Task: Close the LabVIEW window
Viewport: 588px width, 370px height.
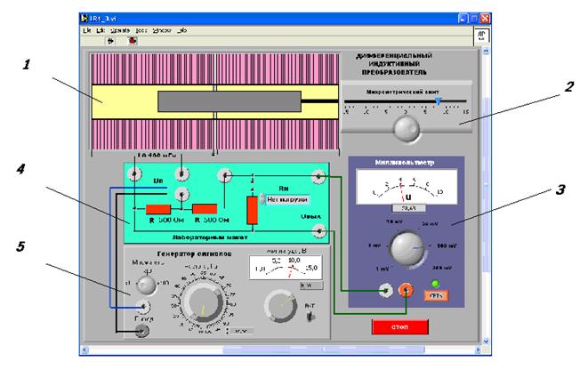Action: tap(485, 19)
